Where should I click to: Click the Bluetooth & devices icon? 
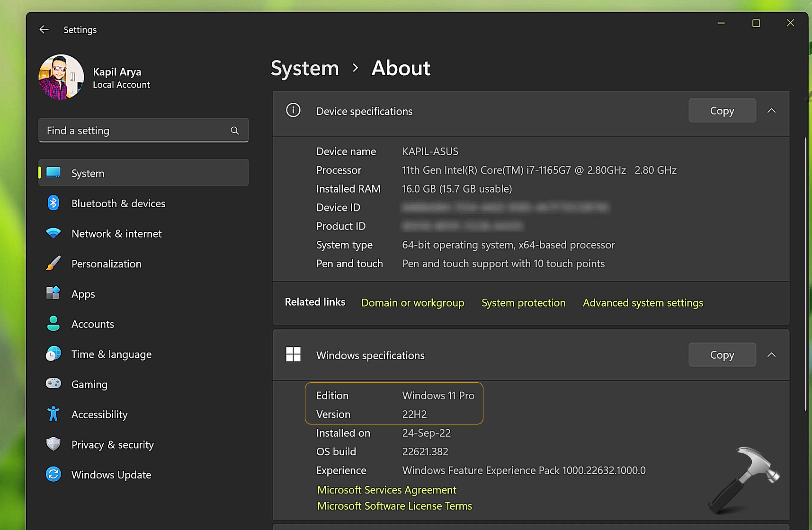coord(53,203)
